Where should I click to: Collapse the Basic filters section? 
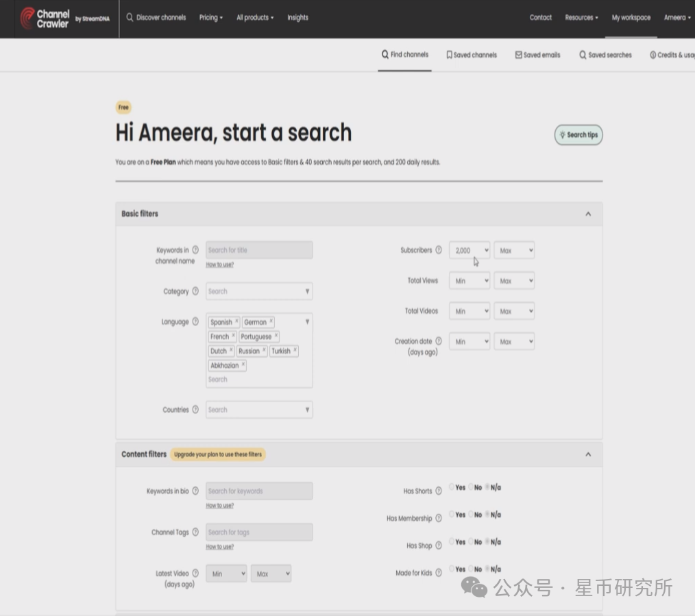pos(587,214)
